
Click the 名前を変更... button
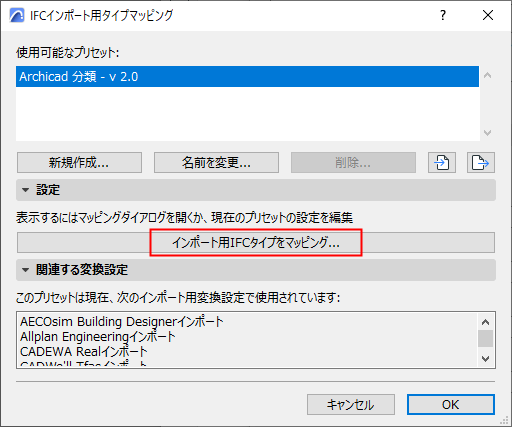[x=216, y=163]
